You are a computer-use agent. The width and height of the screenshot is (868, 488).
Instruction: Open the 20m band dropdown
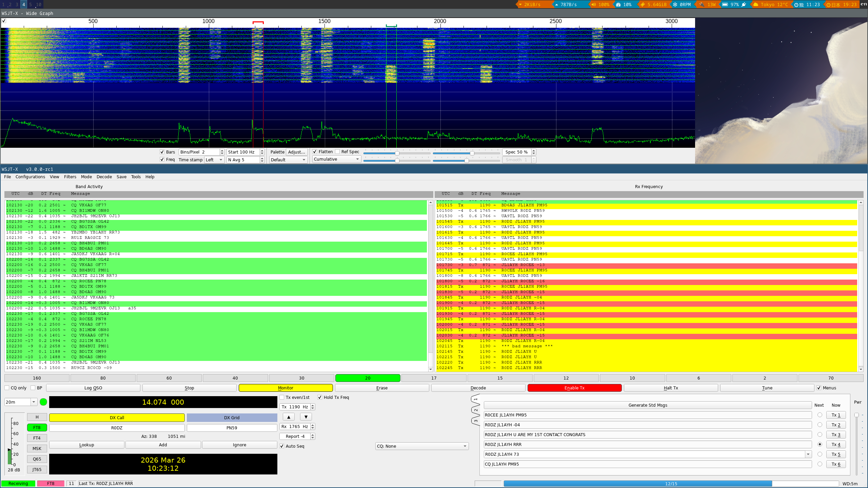tap(21, 402)
